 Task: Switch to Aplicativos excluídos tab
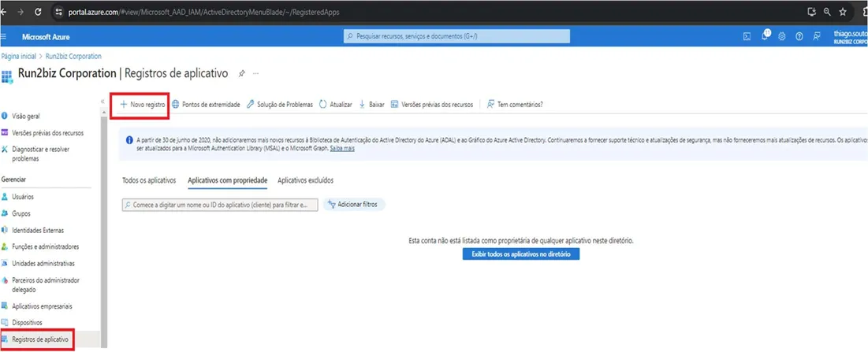pyautogui.click(x=306, y=180)
